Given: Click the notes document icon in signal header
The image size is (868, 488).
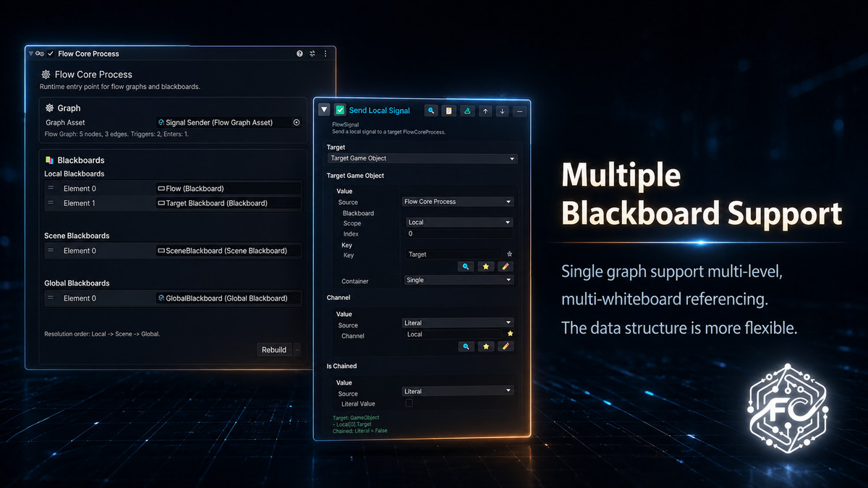Looking at the screenshot, I should [449, 111].
